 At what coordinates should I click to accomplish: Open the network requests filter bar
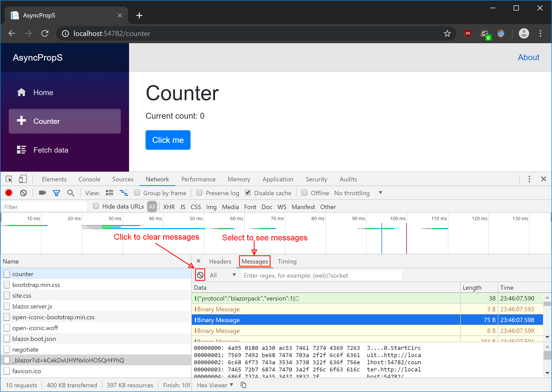point(56,193)
